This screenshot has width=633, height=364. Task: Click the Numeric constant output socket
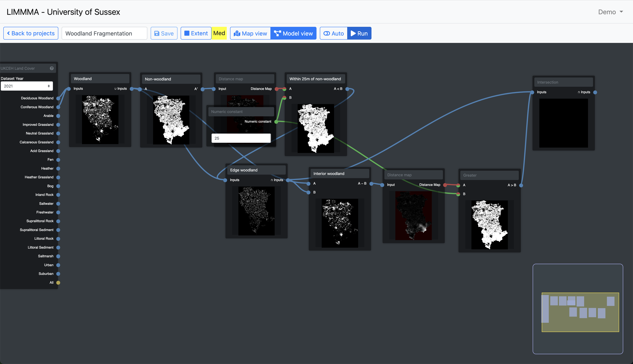tap(276, 122)
